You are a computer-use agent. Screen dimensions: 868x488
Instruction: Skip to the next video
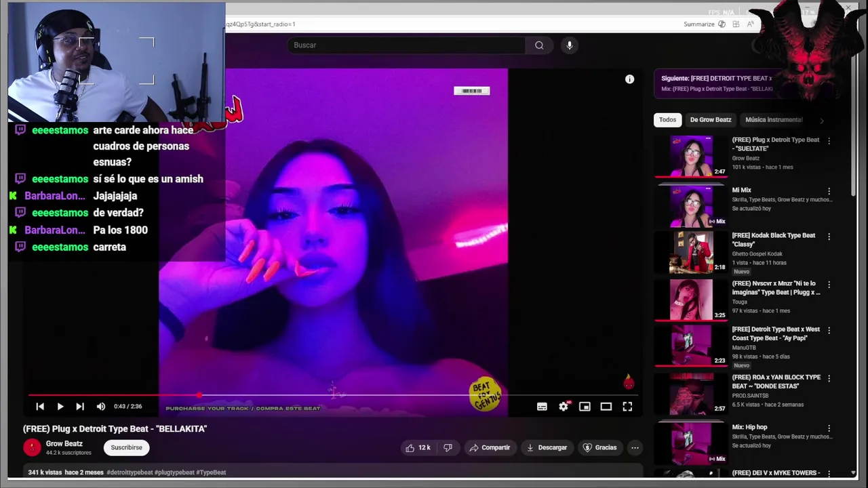pos(80,407)
